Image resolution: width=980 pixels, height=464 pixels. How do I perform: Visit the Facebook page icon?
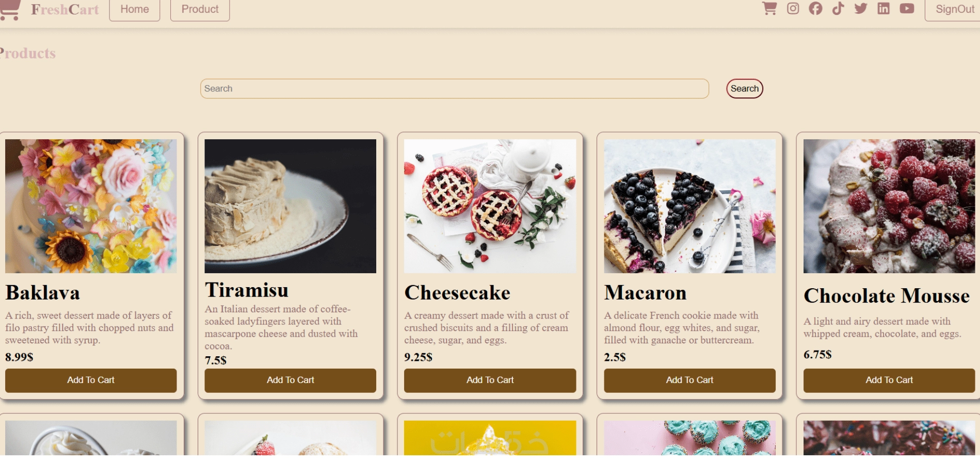coord(815,8)
